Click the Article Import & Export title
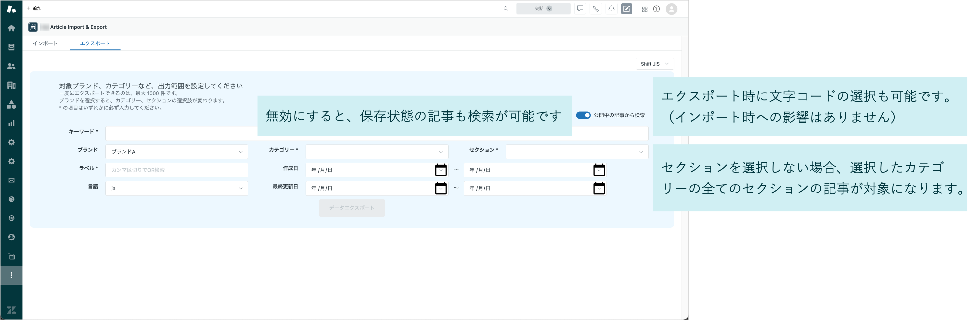 click(x=78, y=27)
